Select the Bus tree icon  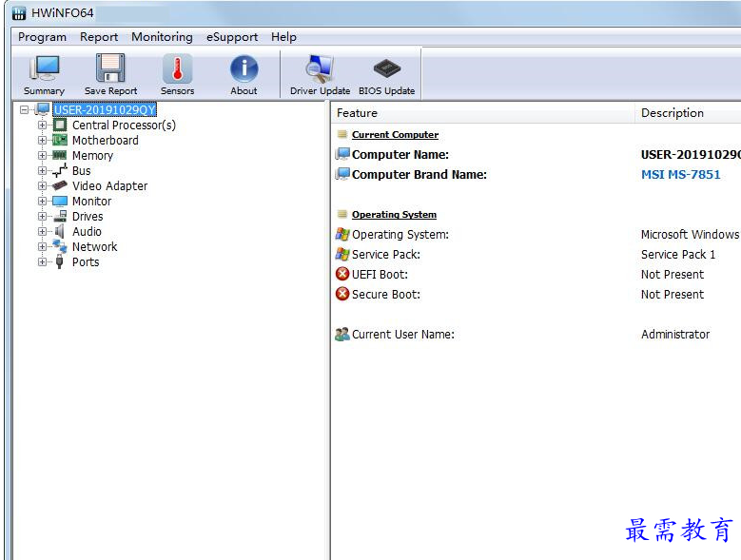[x=60, y=170]
